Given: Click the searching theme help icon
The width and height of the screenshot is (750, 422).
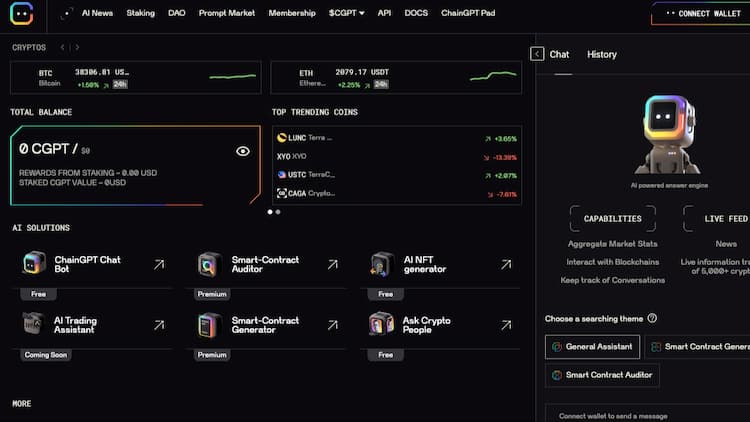Looking at the screenshot, I should tap(652, 318).
